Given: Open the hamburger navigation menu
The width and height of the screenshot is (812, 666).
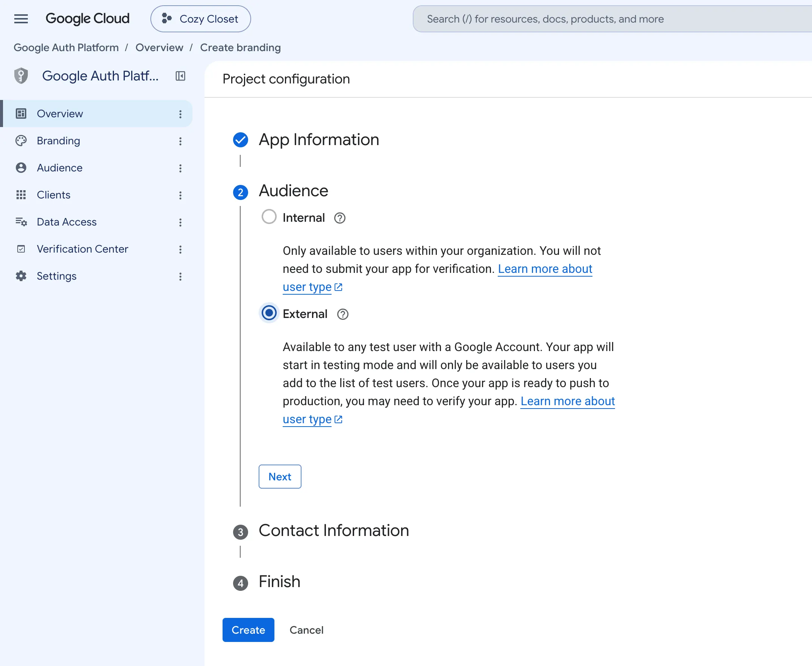Looking at the screenshot, I should 21,19.
